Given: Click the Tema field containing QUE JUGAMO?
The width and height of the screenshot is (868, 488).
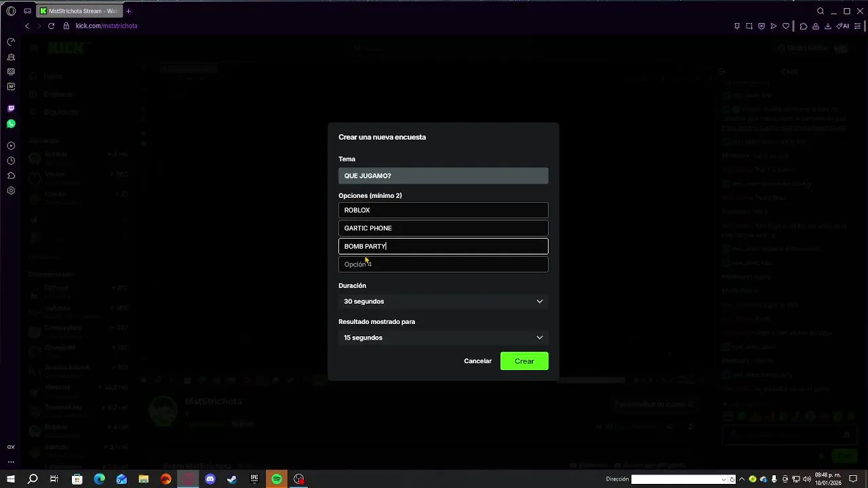Looking at the screenshot, I should (x=443, y=176).
